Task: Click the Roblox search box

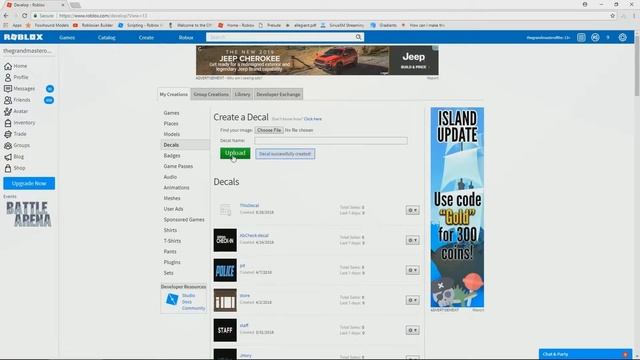Action: 281,37
